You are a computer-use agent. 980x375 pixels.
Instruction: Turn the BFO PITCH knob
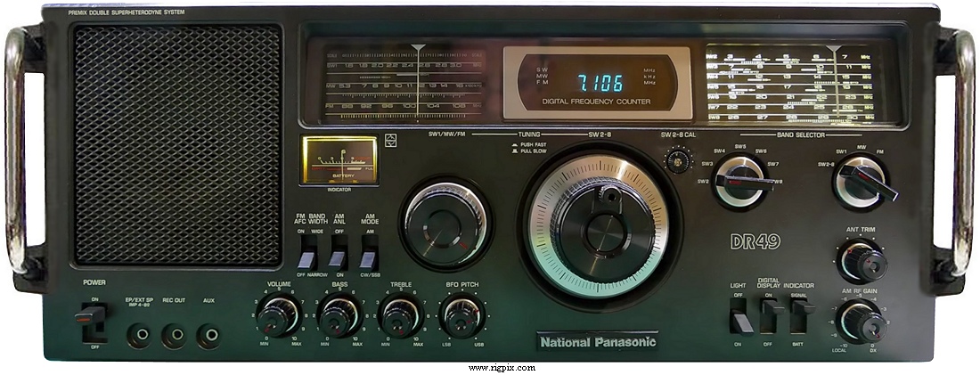tap(461, 315)
